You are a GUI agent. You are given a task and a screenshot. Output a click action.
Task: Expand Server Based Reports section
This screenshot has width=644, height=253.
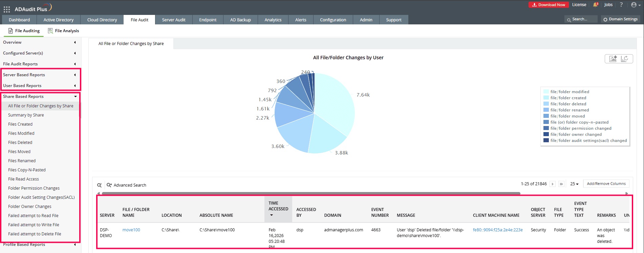(40, 75)
